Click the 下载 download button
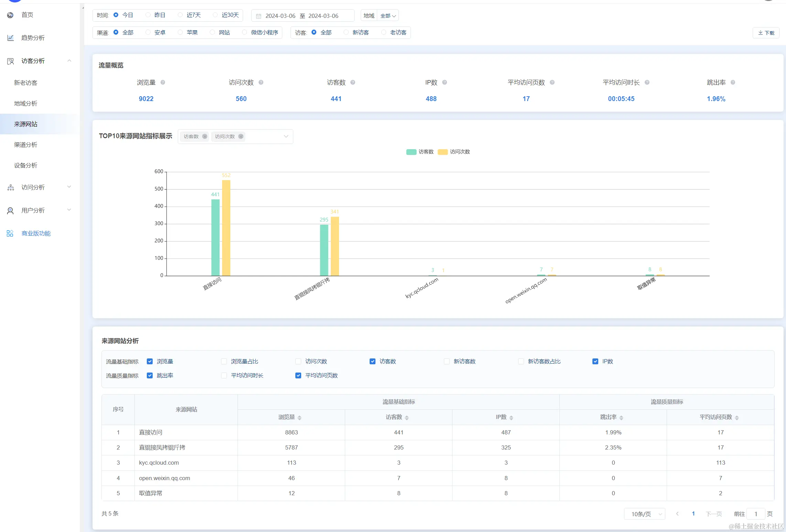The width and height of the screenshot is (786, 532). 766,33
